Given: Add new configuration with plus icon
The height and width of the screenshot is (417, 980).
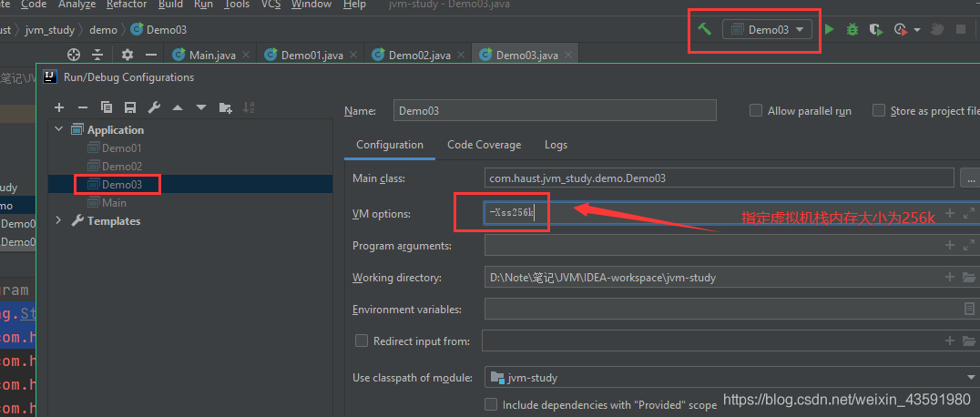Looking at the screenshot, I should 59,107.
